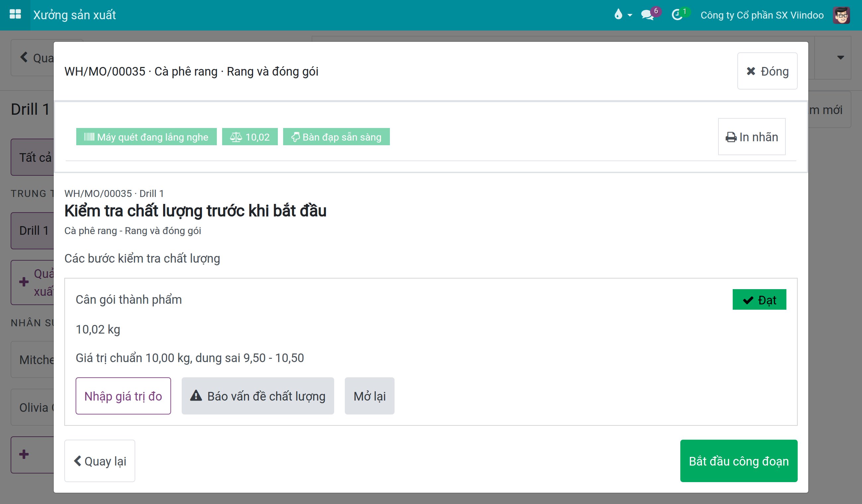Viewport: 862px width, 504px height.
Task: Go back with Quay lại button
Action: pos(99,461)
